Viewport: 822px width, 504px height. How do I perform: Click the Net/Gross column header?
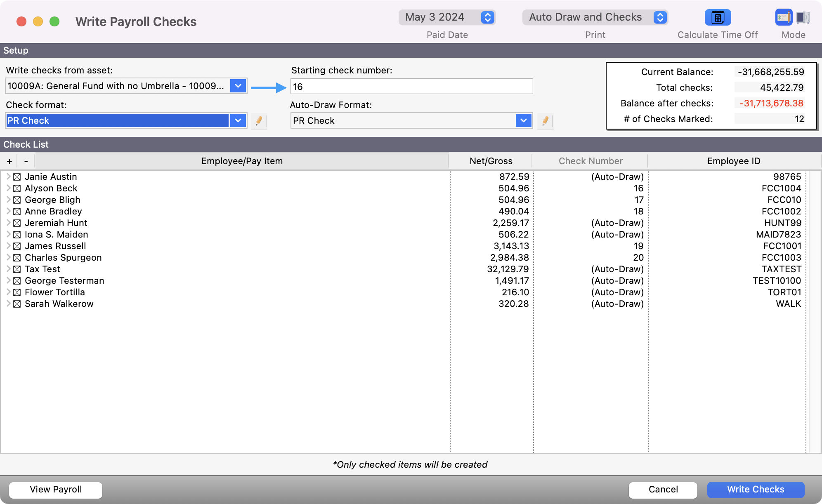point(491,161)
